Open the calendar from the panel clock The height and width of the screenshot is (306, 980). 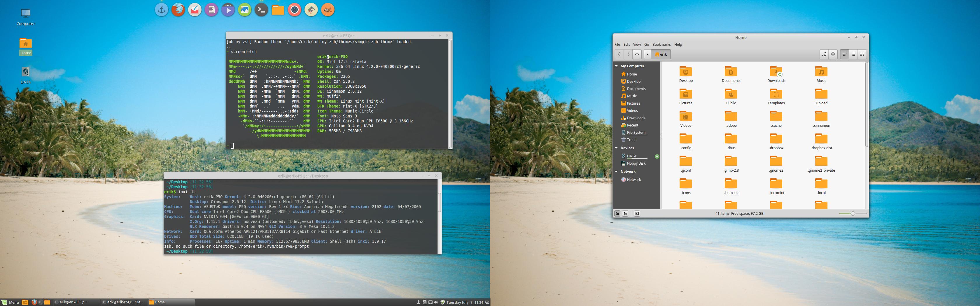[x=465, y=303]
